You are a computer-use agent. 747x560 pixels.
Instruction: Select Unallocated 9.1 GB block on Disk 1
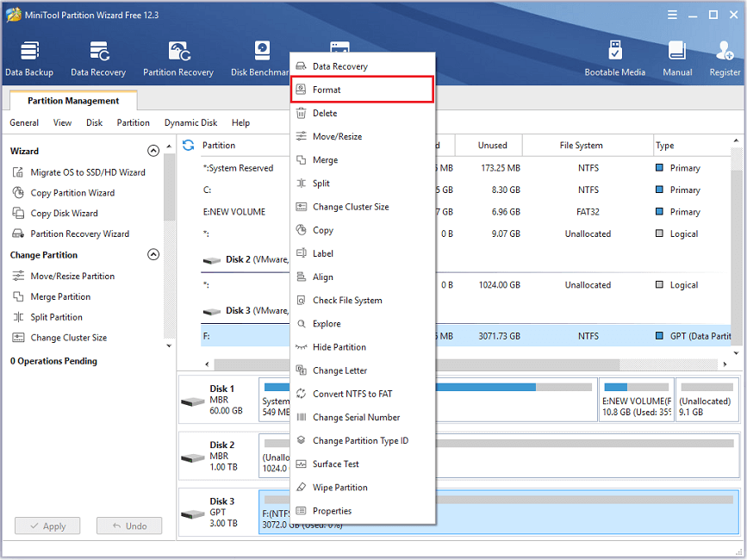click(707, 400)
